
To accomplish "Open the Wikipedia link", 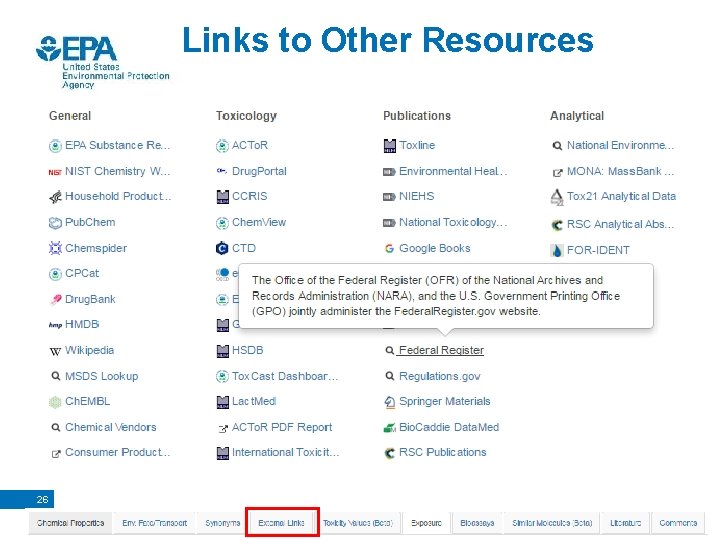I will [90, 350].
